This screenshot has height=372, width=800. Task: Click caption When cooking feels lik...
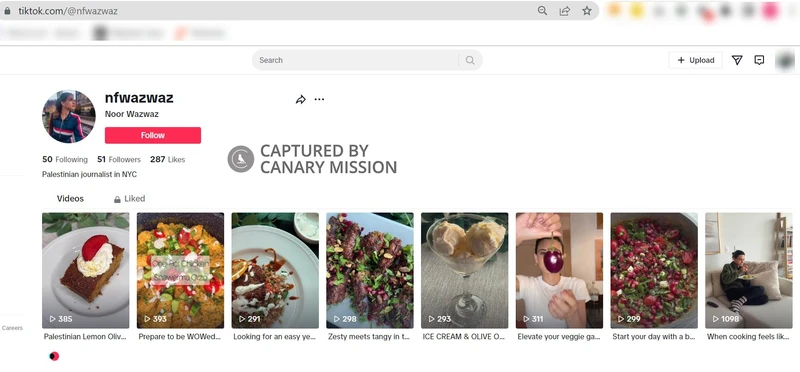748,337
